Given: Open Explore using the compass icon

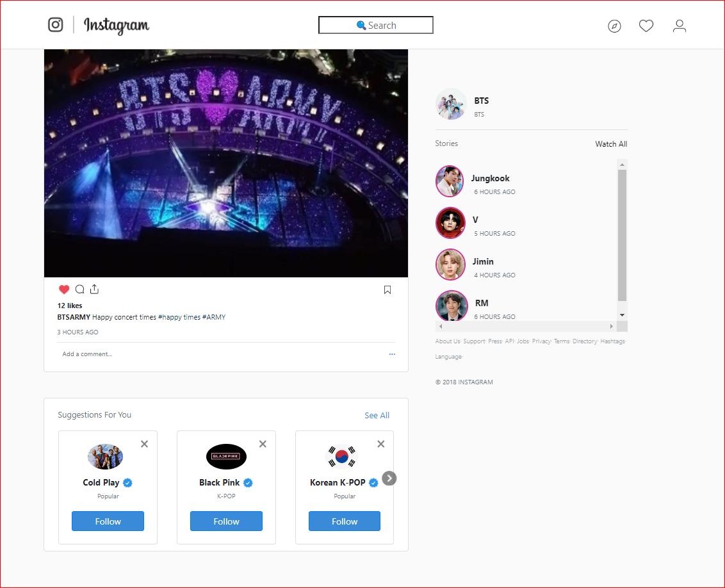Looking at the screenshot, I should click(x=614, y=26).
